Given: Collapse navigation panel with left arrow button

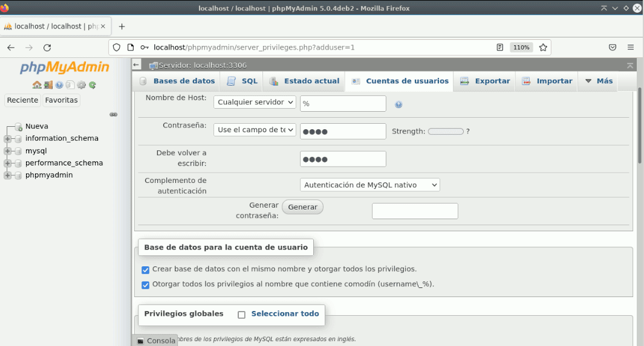Looking at the screenshot, I should pos(136,65).
